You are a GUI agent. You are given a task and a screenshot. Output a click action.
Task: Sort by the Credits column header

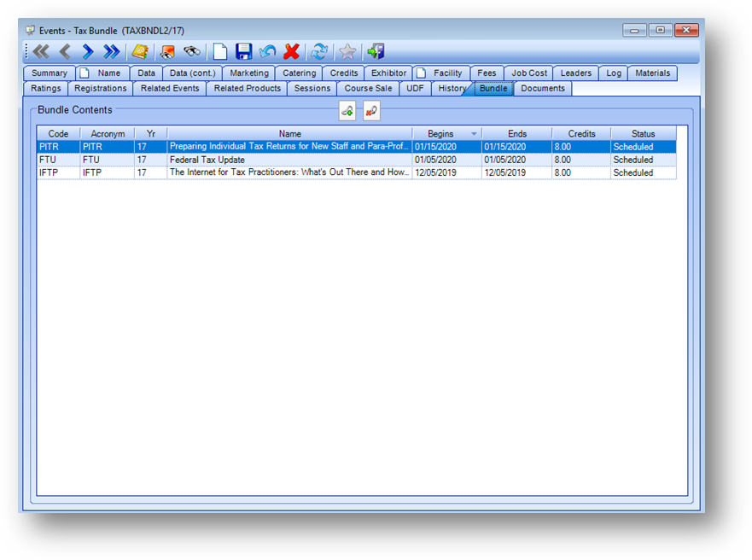click(x=581, y=134)
